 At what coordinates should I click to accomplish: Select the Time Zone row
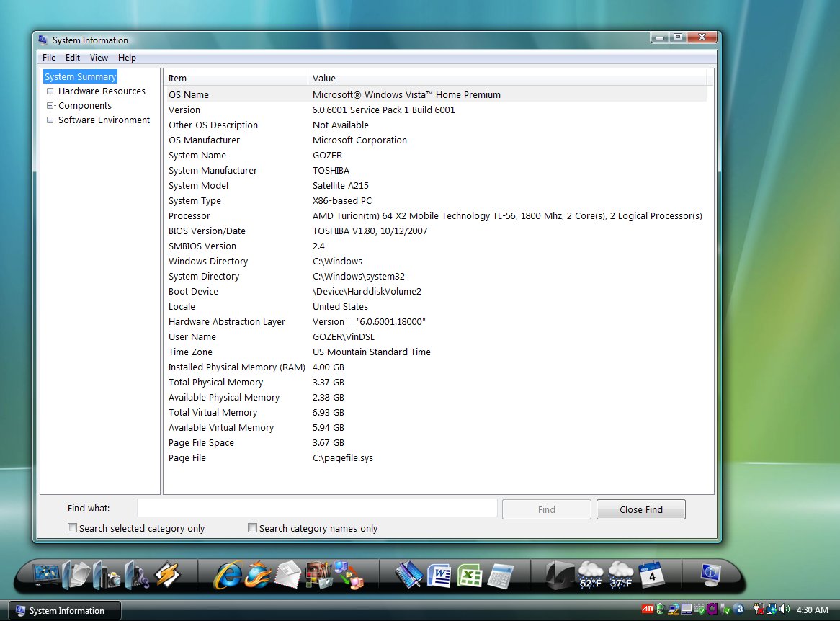[436, 352]
